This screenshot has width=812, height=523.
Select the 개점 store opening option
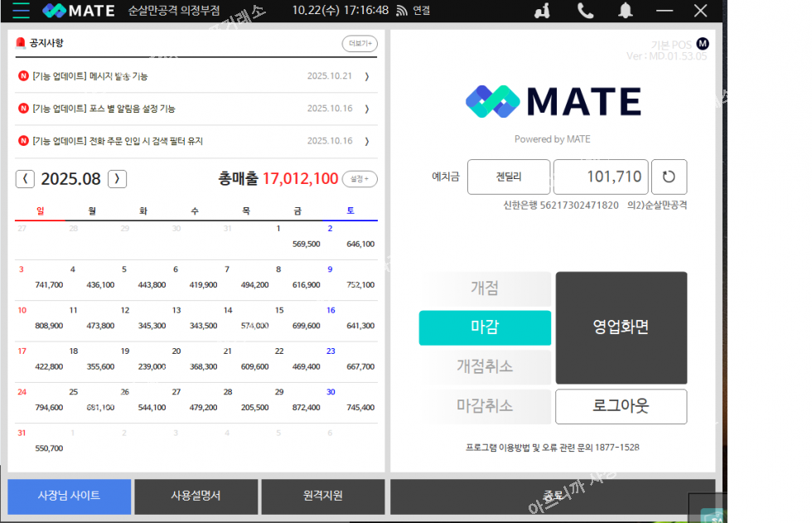485,288
